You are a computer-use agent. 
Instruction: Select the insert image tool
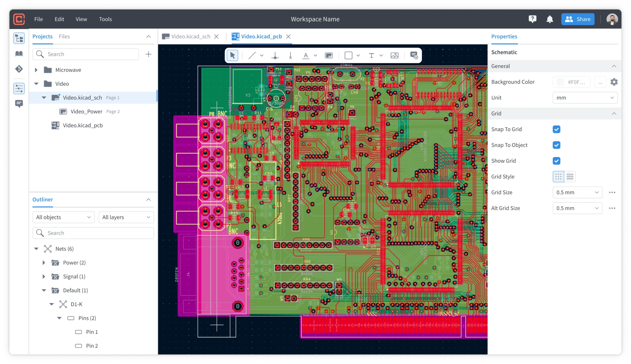pos(394,56)
